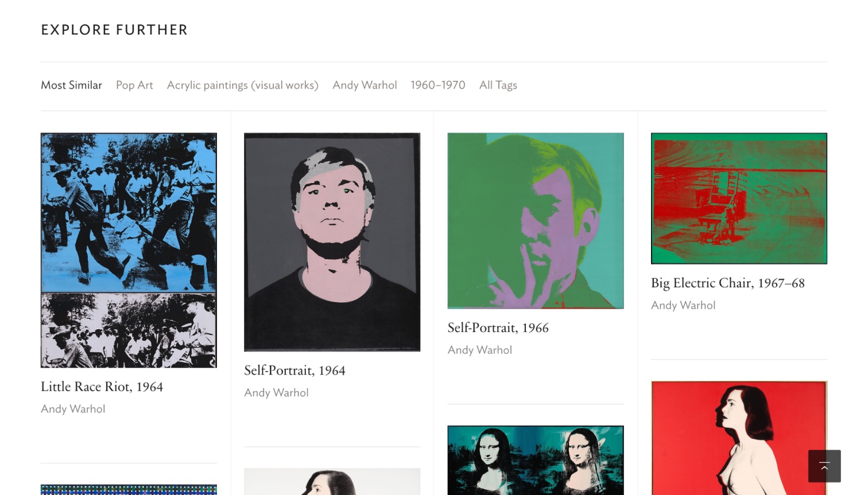The height and width of the screenshot is (495, 868).
Task: Switch to the Pop Art tag tab
Action: [x=134, y=85]
